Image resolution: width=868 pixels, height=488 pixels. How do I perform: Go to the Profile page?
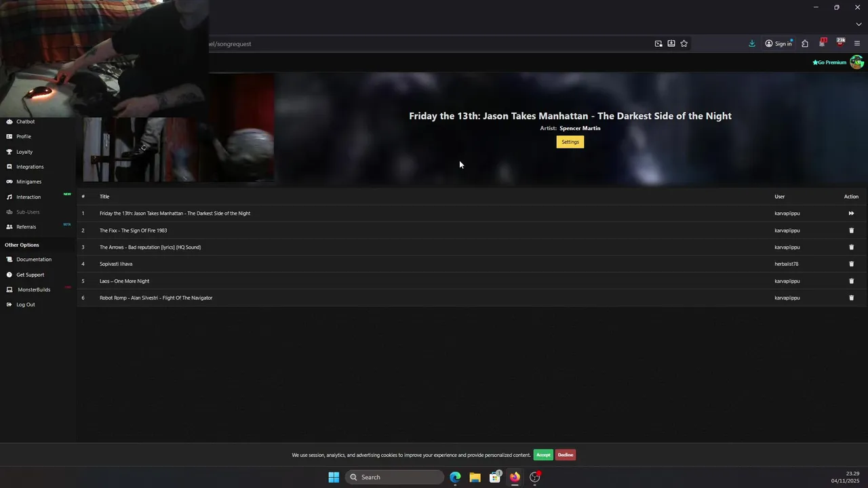point(24,136)
